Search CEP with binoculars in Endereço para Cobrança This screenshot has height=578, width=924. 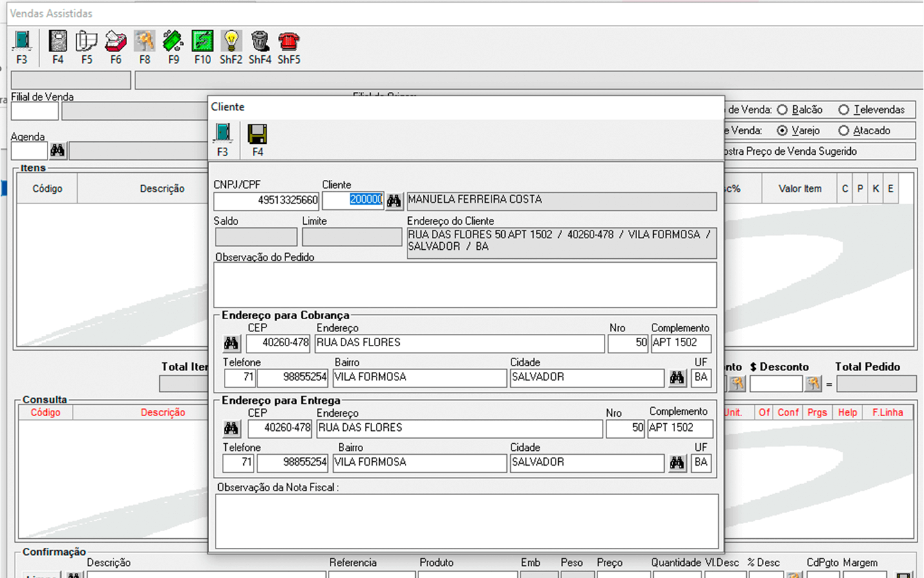click(231, 343)
